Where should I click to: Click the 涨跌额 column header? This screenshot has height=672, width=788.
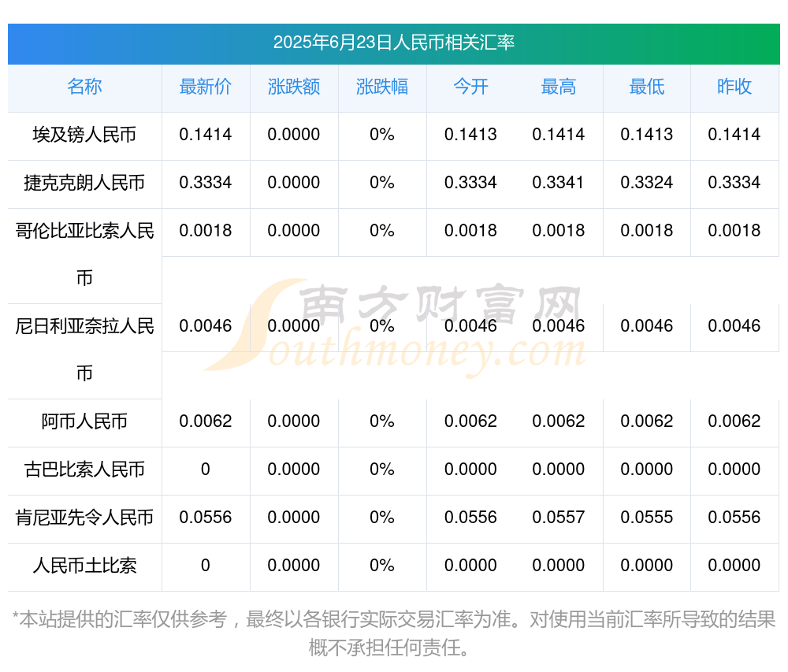(294, 87)
